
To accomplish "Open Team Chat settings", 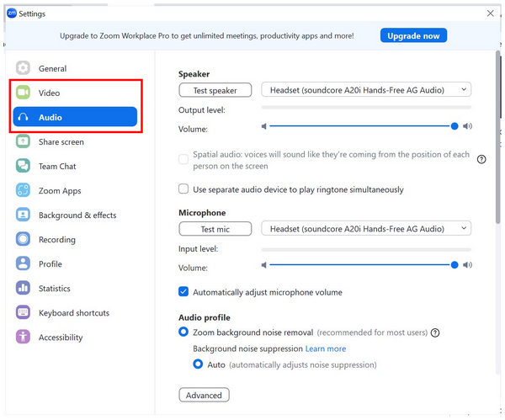I will [x=75, y=166].
